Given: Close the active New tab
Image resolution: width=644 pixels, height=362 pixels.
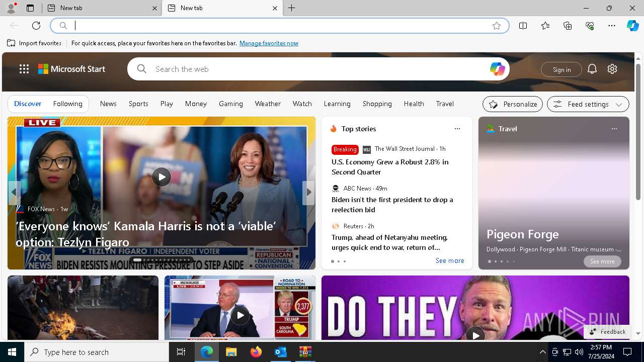Looking at the screenshot, I should click(x=275, y=8).
